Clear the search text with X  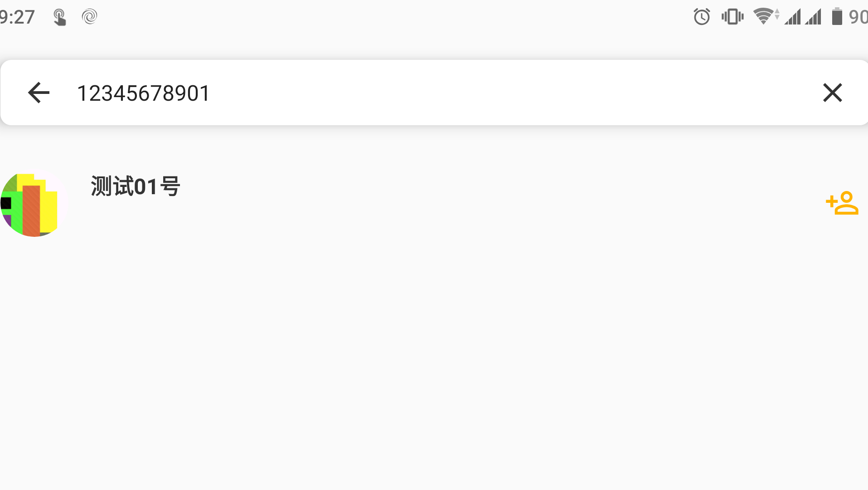coord(832,93)
